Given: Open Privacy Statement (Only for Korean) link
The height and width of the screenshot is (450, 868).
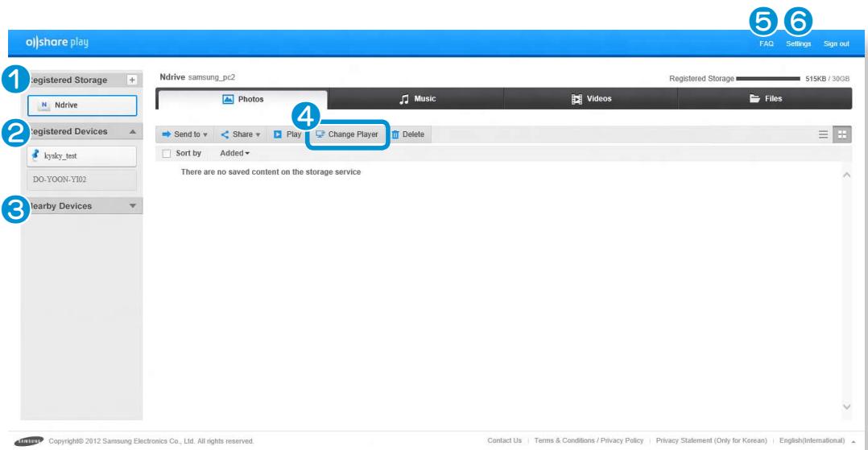Looking at the screenshot, I should (x=711, y=440).
